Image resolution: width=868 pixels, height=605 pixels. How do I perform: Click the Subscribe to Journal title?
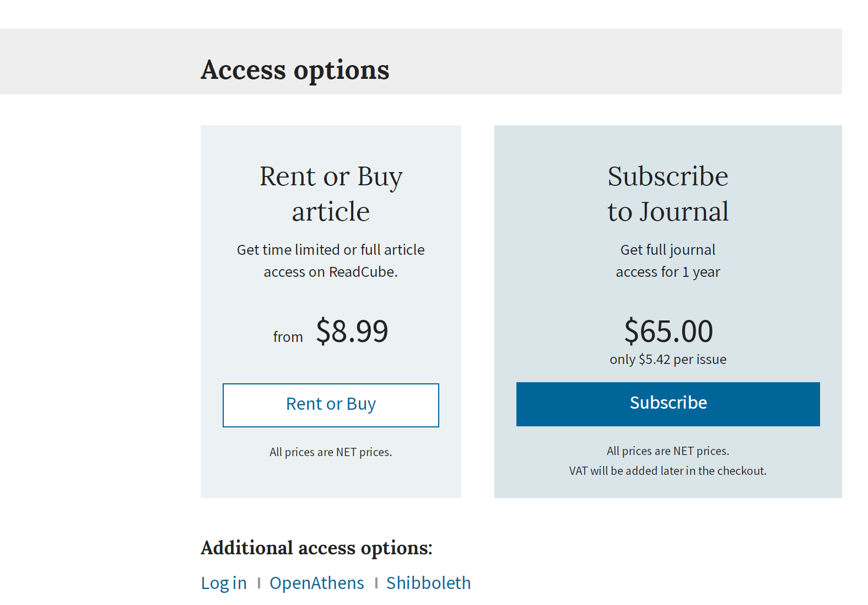tap(668, 194)
